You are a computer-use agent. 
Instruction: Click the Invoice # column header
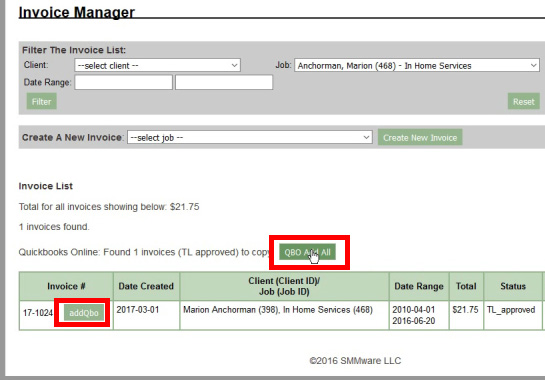66,286
